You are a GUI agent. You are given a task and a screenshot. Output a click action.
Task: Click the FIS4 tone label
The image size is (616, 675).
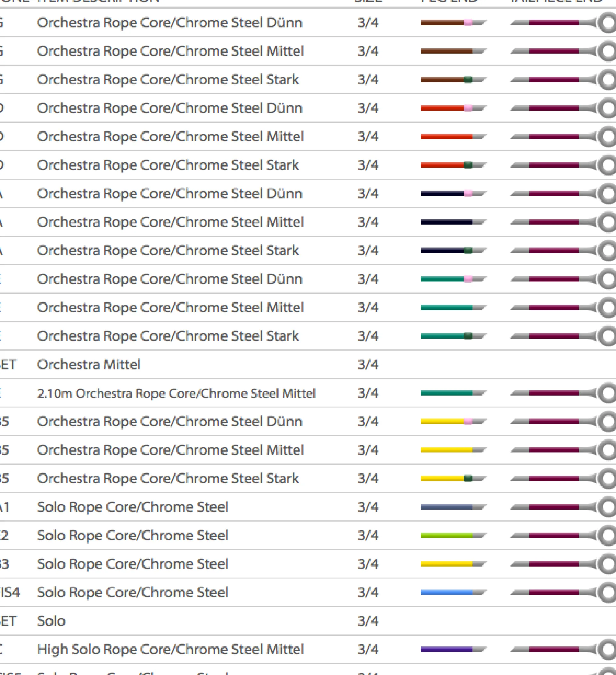(x=10, y=592)
